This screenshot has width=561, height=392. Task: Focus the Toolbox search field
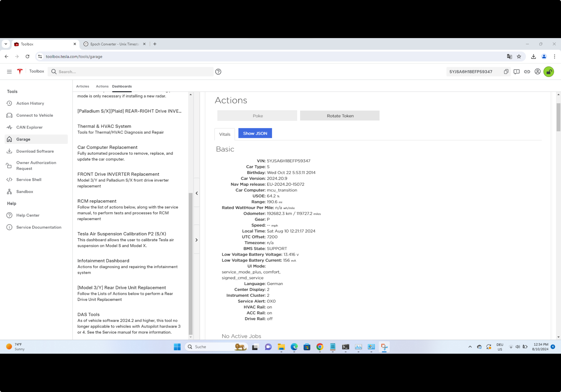(131, 72)
